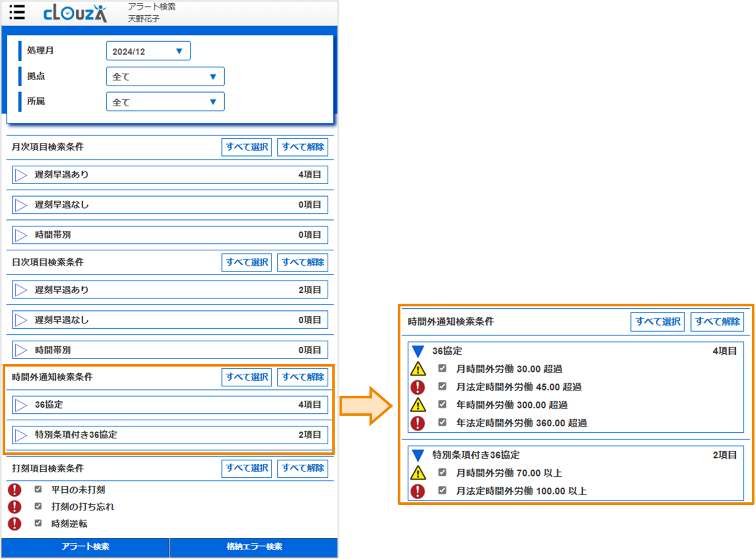
Task: Click the CLOUZA logo
Action: 75,13
